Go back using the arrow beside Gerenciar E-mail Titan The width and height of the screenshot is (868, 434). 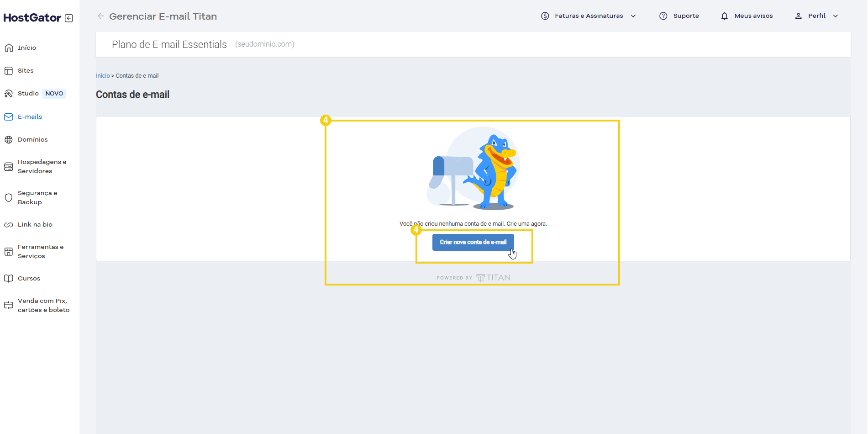point(101,16)
